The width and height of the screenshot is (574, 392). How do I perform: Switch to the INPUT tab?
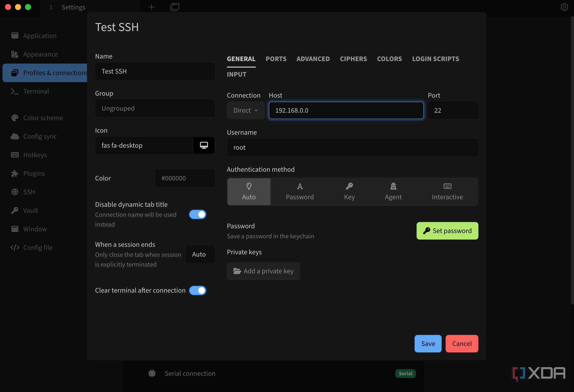[x=236, y=74]
